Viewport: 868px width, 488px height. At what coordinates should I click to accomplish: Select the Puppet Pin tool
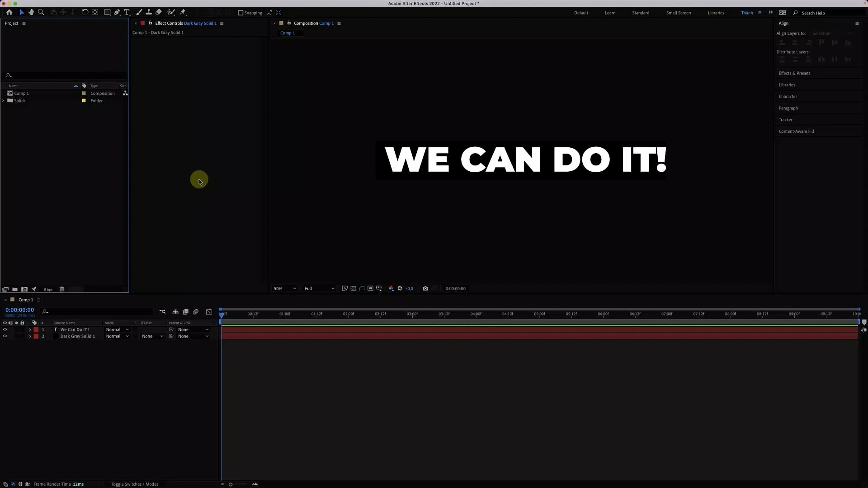183,12
